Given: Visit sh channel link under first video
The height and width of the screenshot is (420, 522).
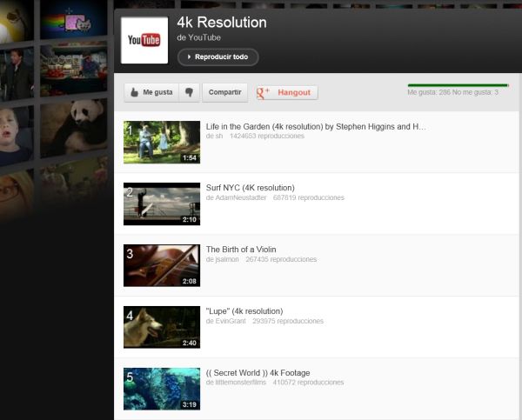Looking at the screenshot, I should tap(218, 137).
